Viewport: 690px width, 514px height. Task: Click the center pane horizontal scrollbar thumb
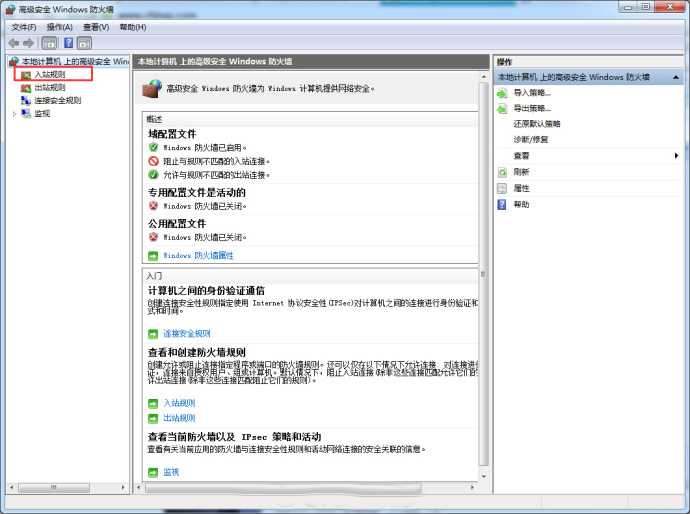click(x=283, y=488)
